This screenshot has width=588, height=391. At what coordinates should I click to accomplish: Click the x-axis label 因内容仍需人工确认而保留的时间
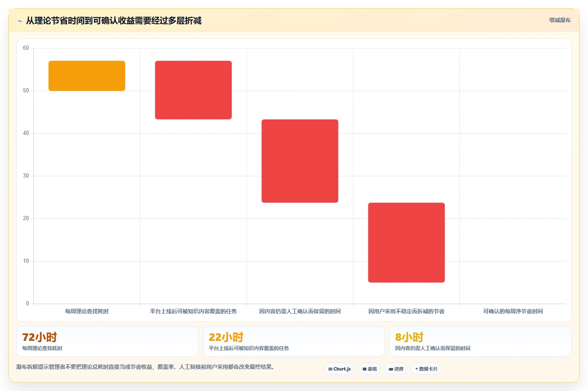click(x=300, y=311)
